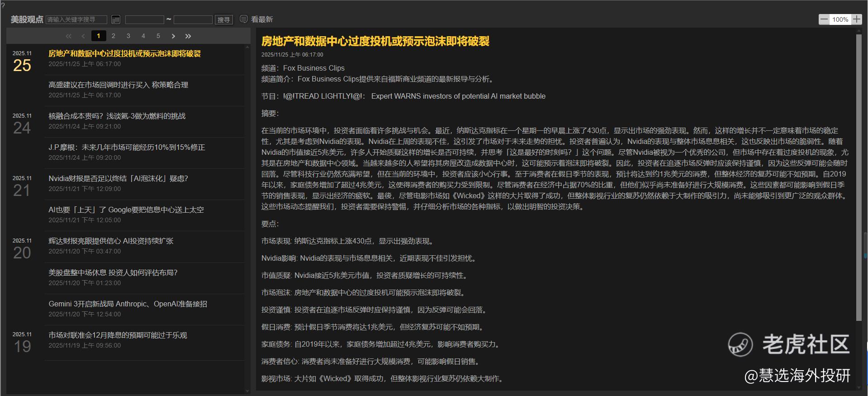Click the 搜寻 search button

[x=224, y=19]
